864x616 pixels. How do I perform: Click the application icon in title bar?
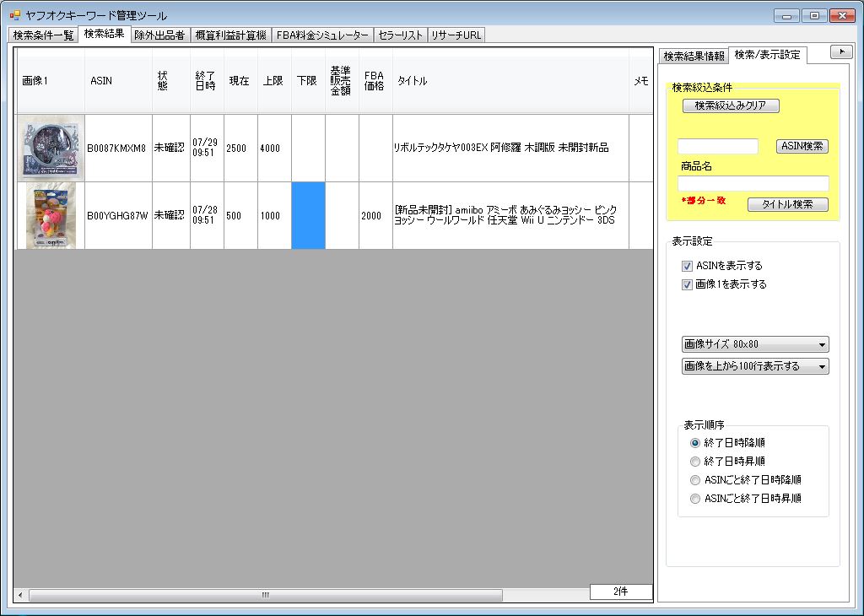(x=15, y=15)
